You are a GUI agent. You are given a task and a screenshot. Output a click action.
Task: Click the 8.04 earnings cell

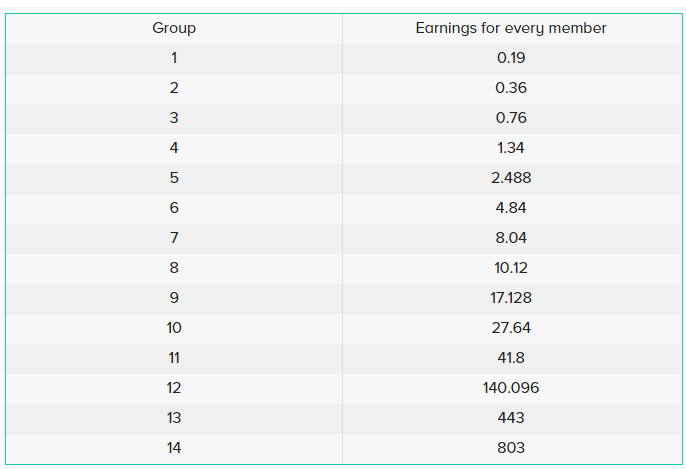click(x=510, y=238)
